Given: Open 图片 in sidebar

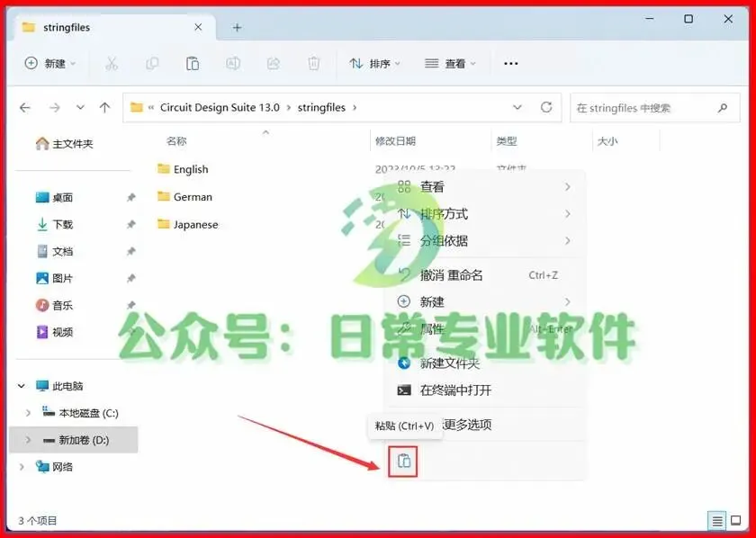Looking at the screenshot, I should click(x=55, y=278).
